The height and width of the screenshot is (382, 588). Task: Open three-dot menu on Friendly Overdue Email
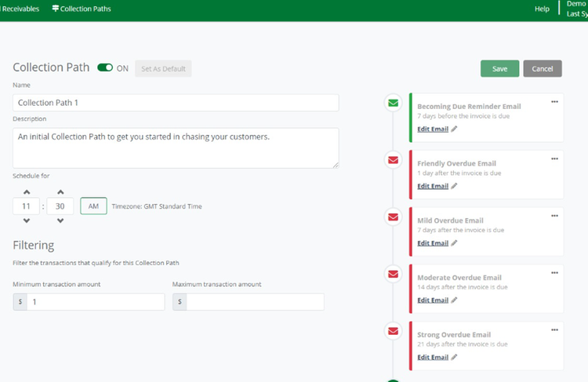click(x=554, y=158)
